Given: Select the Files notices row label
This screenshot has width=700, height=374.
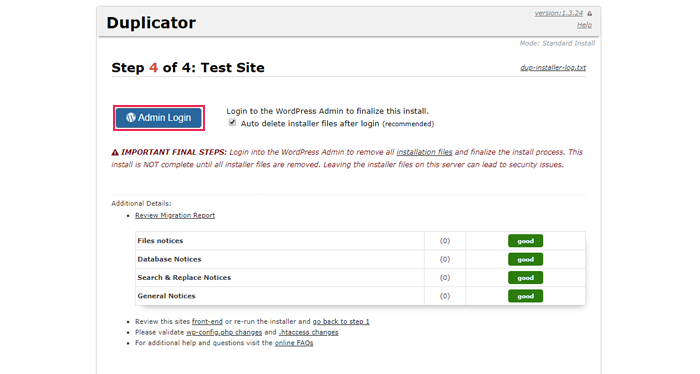Looking at the screenshot, I should 160,241.
